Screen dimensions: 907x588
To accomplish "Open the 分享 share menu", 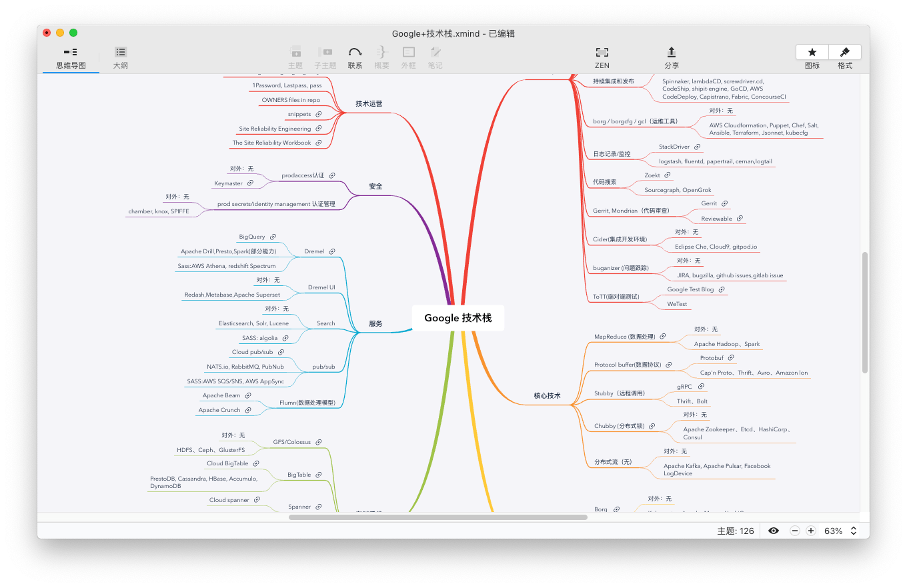I will [672, 58].
